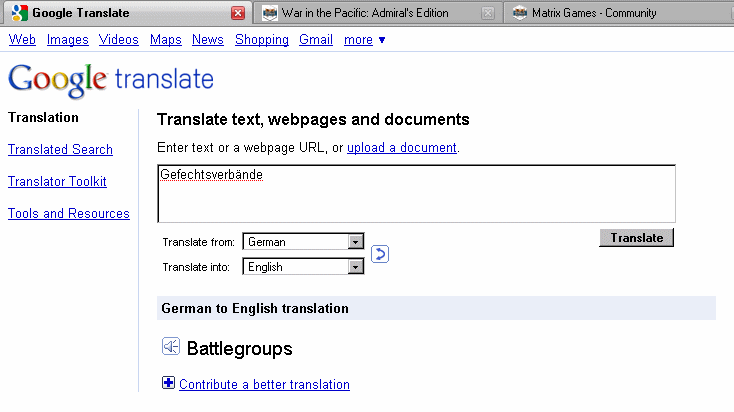
Task: Close the Google Translate tab
Action: tap(238, 13)
